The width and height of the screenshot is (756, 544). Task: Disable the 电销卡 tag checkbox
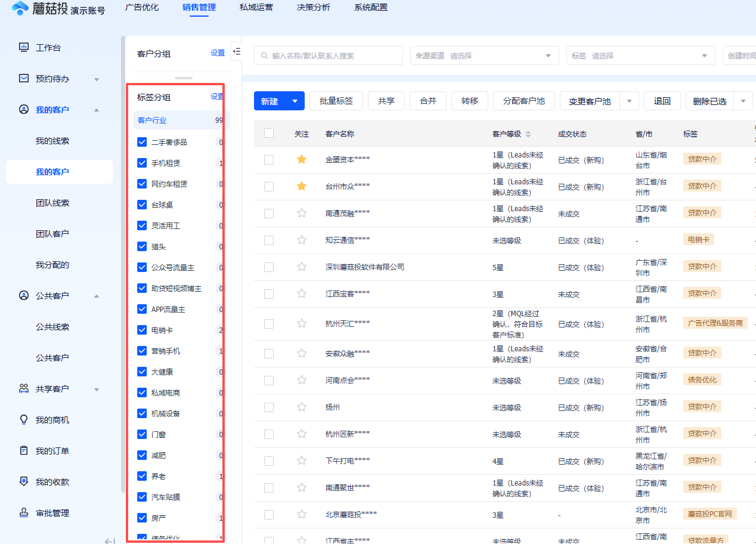[x=141, y=330]
